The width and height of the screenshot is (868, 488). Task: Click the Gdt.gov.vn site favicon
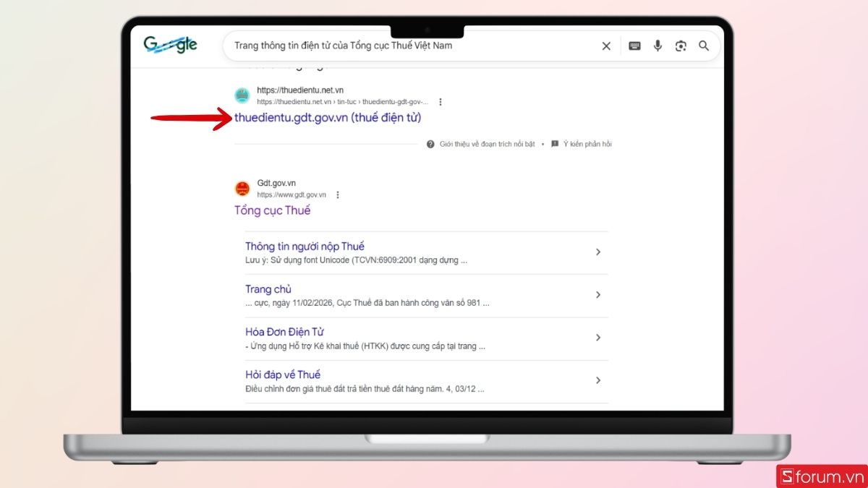click(242, 189)
